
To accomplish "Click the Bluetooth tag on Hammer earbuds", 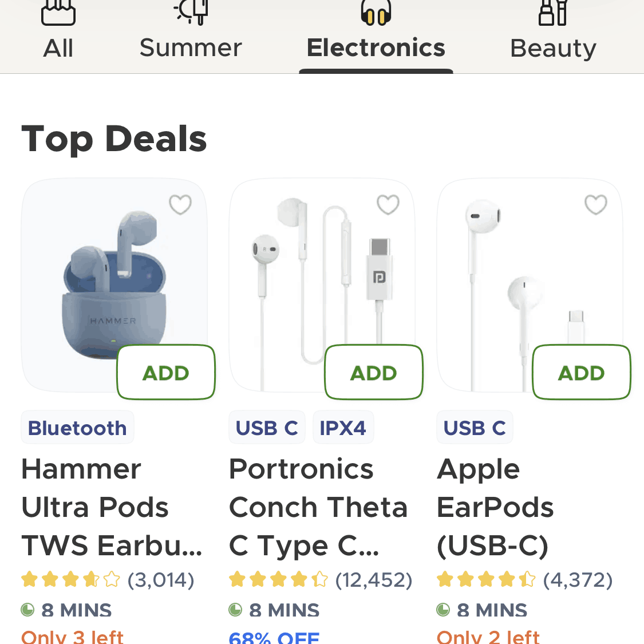I will point(77,428).
